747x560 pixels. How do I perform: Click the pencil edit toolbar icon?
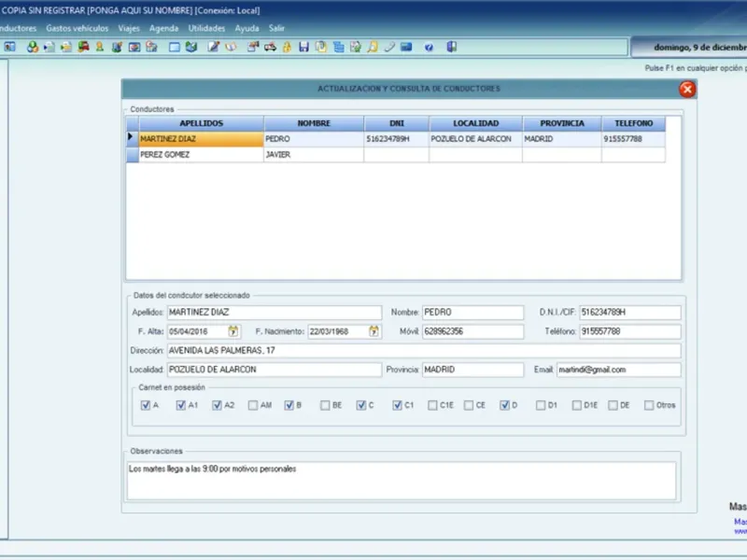coord(214,47)
